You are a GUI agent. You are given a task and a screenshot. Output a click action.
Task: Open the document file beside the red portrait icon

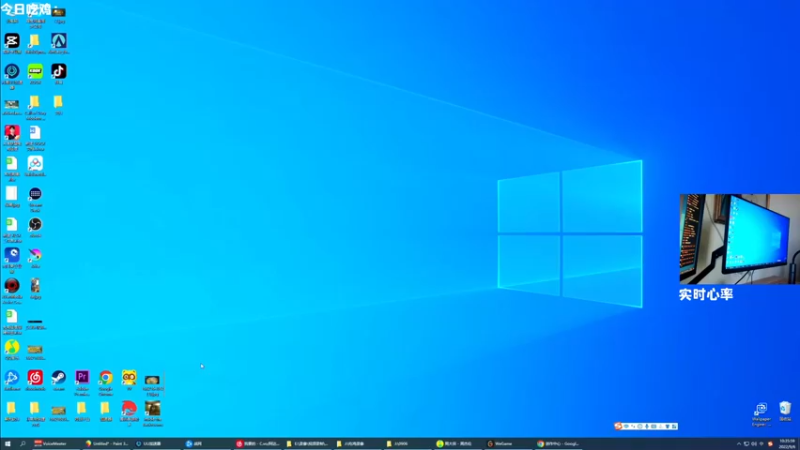(x=35, y=133)
